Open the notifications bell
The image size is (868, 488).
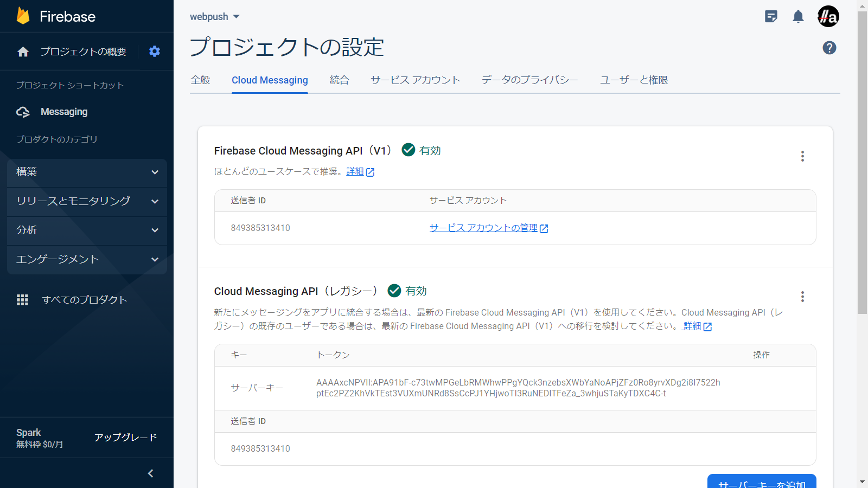click(798, 16)
